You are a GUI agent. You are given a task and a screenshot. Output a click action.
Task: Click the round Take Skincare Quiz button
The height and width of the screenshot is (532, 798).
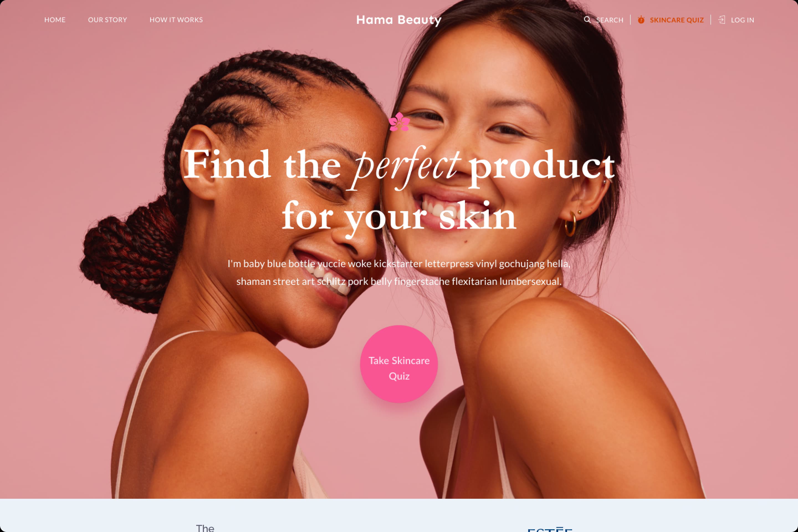399,364
